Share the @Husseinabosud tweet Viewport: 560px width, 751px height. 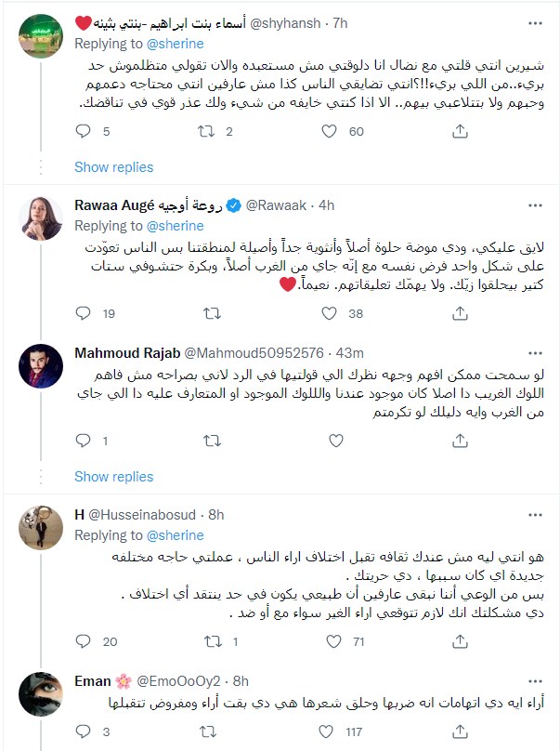tap(460, 641)
